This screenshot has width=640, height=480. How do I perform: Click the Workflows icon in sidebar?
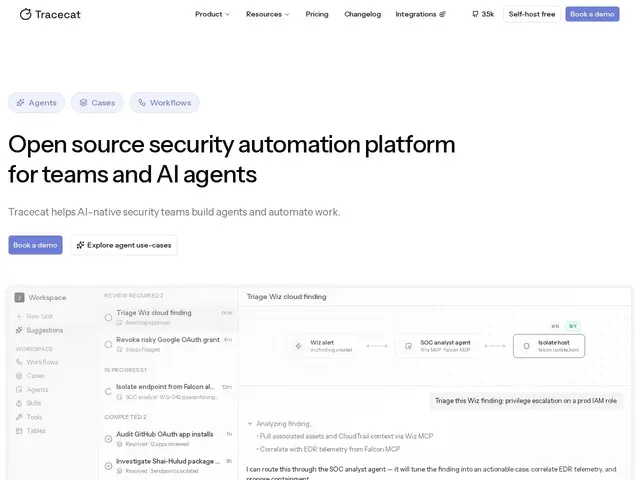point(19,362)
